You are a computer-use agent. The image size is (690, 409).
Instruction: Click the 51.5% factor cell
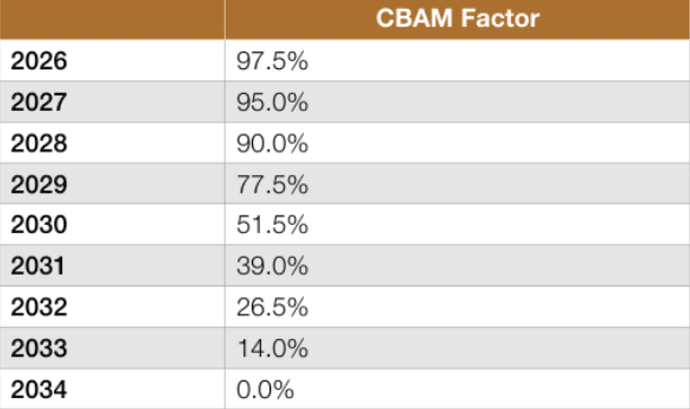point(272,225)
